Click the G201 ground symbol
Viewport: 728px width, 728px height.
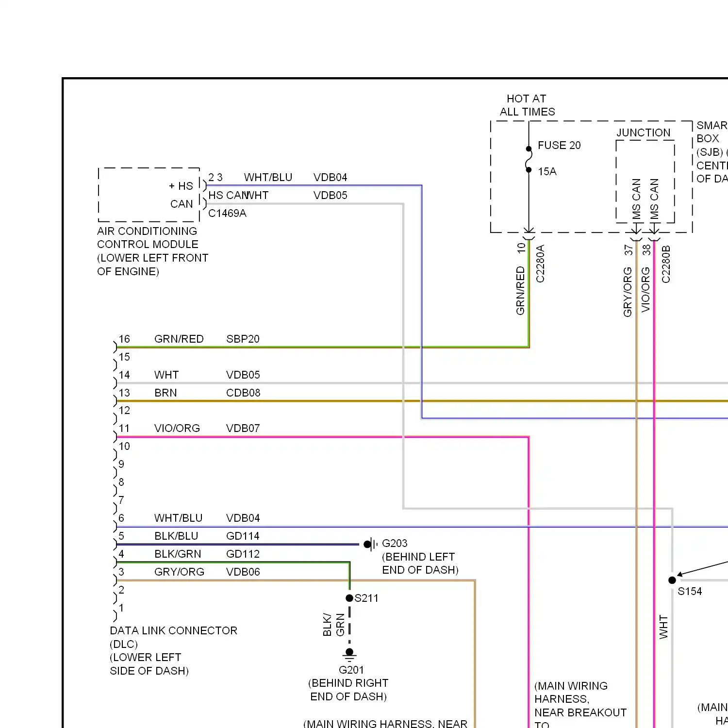click(349, 655)
